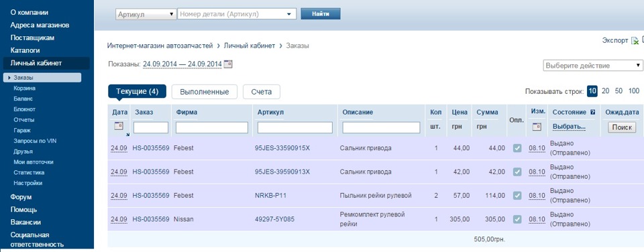Open Заказы in the sidebar

[42, 78]
